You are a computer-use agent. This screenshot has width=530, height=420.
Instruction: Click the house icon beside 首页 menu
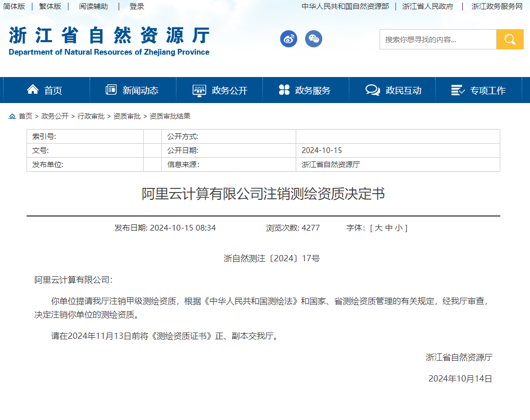33,89
